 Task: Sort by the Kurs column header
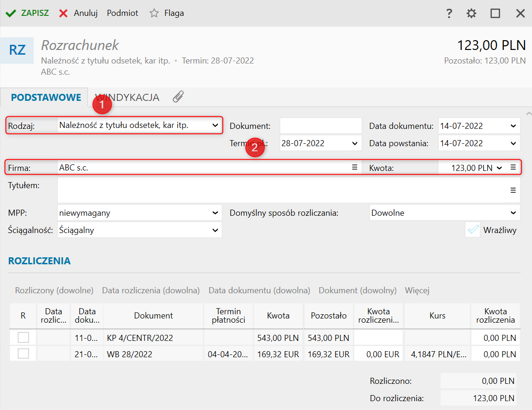[438, 316]
